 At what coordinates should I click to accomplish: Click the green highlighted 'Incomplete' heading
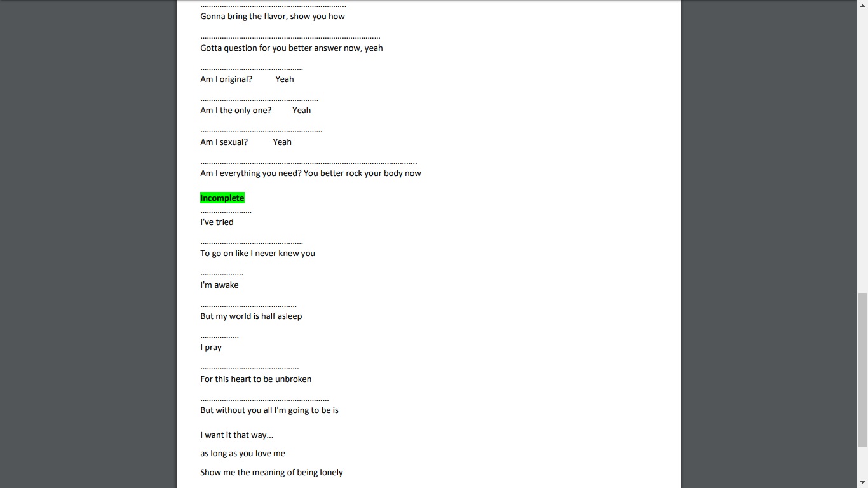(222, 198)
